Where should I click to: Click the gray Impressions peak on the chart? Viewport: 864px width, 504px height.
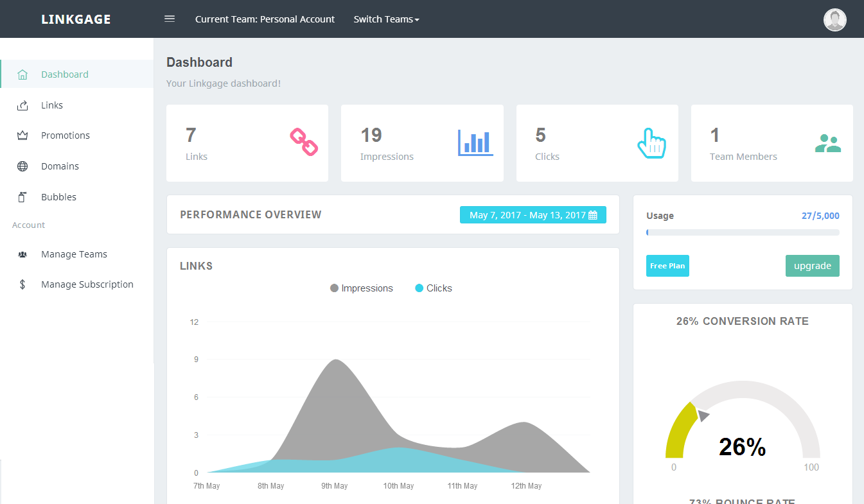pos(335,361)
